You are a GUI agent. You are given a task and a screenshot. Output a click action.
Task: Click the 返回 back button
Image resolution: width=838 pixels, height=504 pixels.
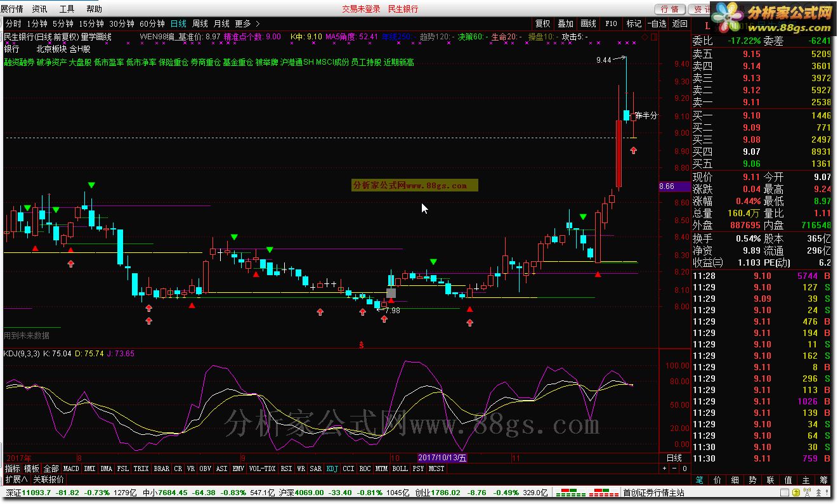coord(679,23)
